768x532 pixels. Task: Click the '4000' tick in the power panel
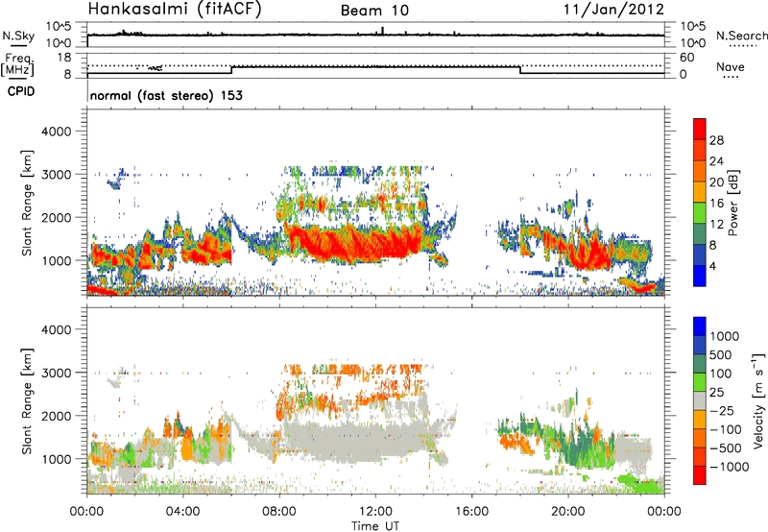coord(56,132)
